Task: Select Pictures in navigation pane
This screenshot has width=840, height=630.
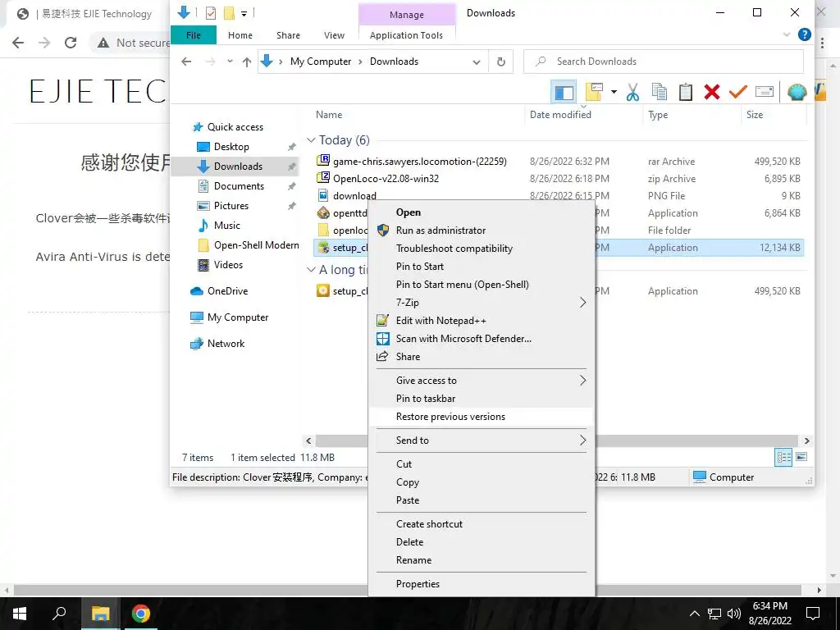Action: (x=231, y=206)
